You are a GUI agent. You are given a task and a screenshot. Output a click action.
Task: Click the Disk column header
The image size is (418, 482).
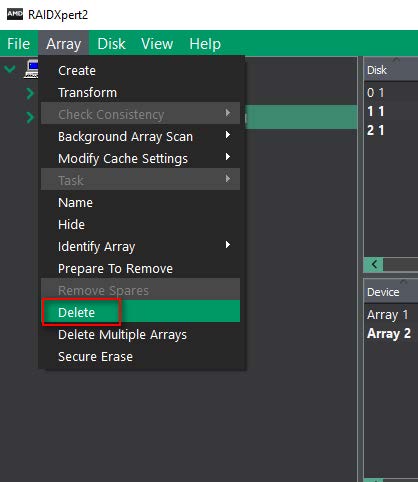coord(391,70)
